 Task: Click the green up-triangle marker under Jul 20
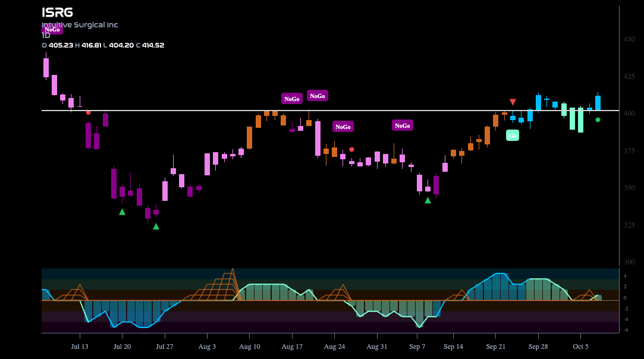pos(122,212)
